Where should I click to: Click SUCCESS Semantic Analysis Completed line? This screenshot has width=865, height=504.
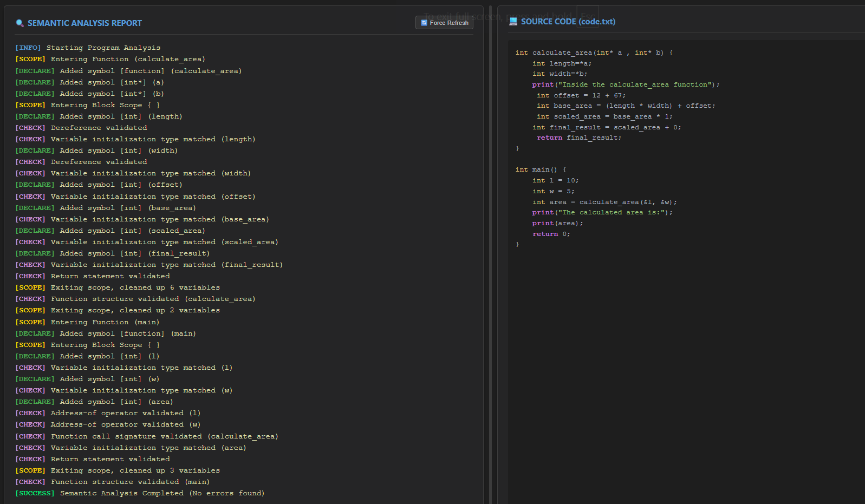[140, 493]
